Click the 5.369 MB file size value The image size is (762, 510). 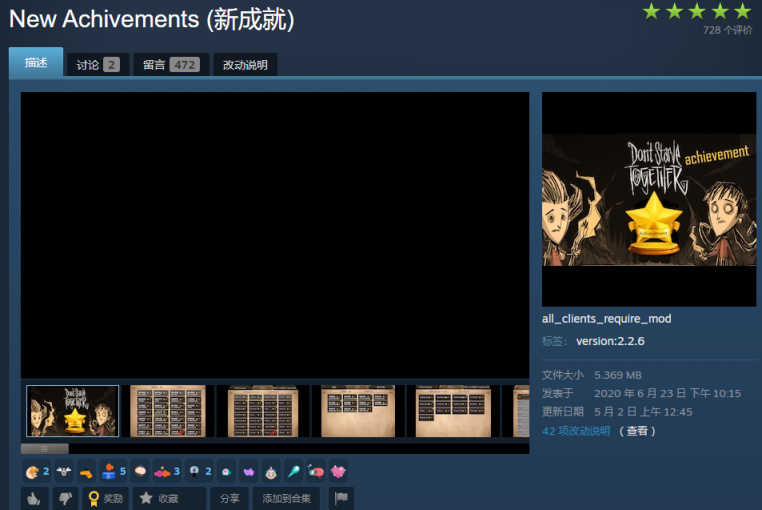coord(618,375)
